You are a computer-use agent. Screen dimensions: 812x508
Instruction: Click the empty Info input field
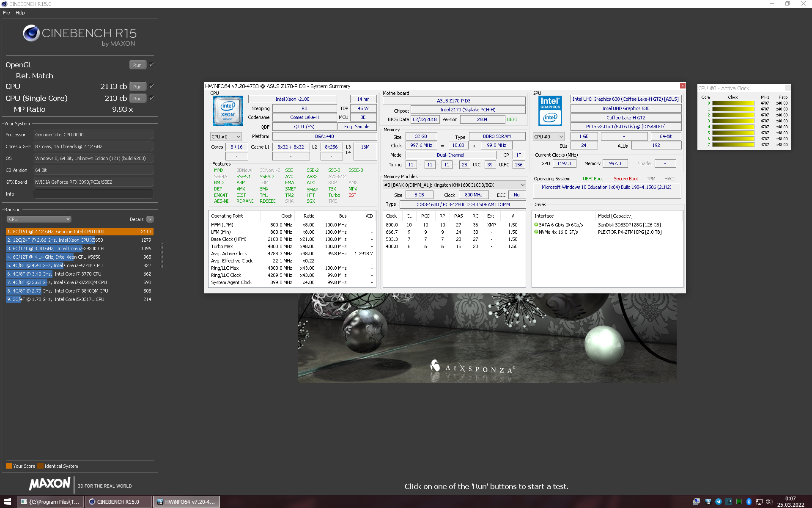click(x=93, y=194)
